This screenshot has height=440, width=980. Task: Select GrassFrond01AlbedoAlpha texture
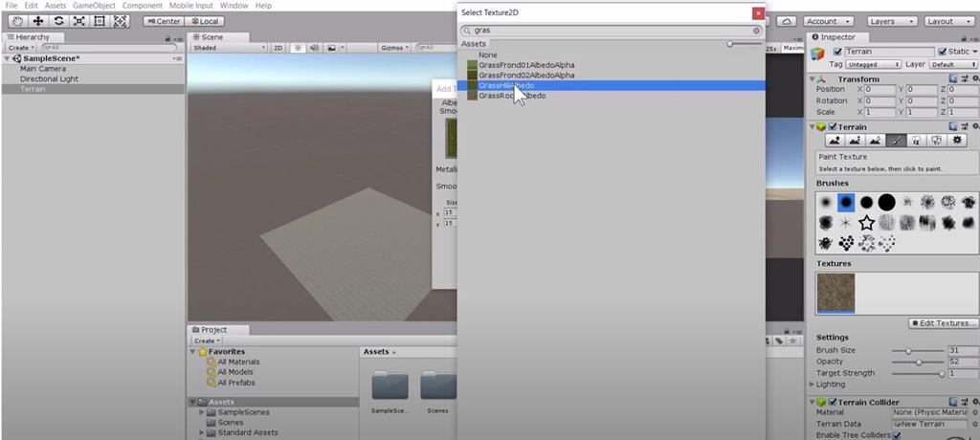pyautogui.click(x=526, y=65)
